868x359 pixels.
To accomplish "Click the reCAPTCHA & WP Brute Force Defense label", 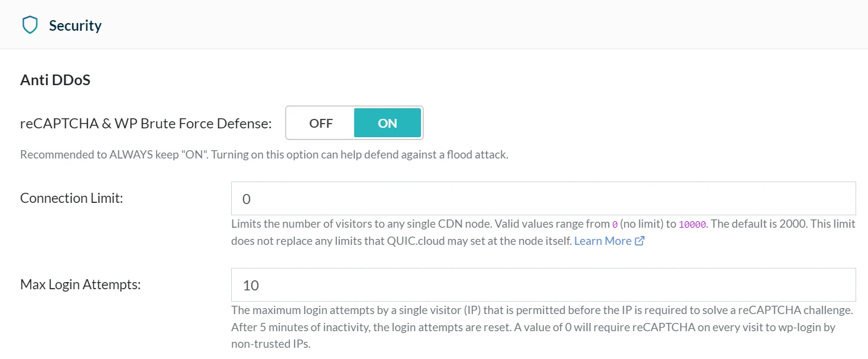I will tap(145, 123).
